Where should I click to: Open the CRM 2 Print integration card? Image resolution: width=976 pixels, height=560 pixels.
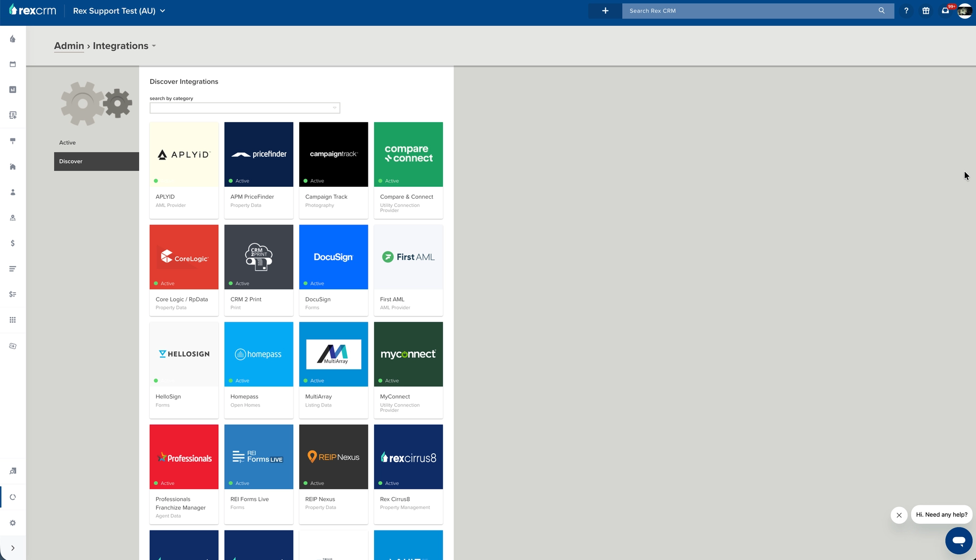[x=259, y=270]
